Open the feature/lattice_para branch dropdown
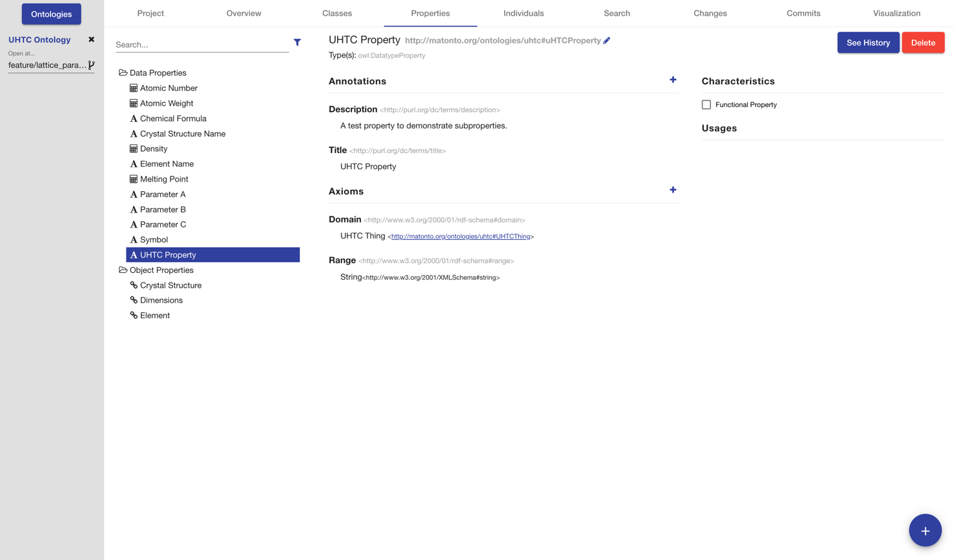 (x=47, y=65)
